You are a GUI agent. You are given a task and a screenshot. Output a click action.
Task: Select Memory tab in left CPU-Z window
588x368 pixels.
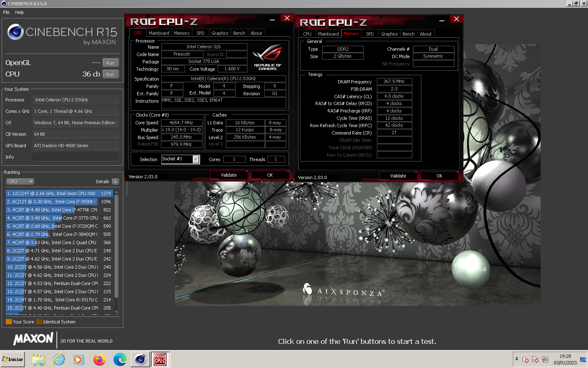tap(182, 33)
